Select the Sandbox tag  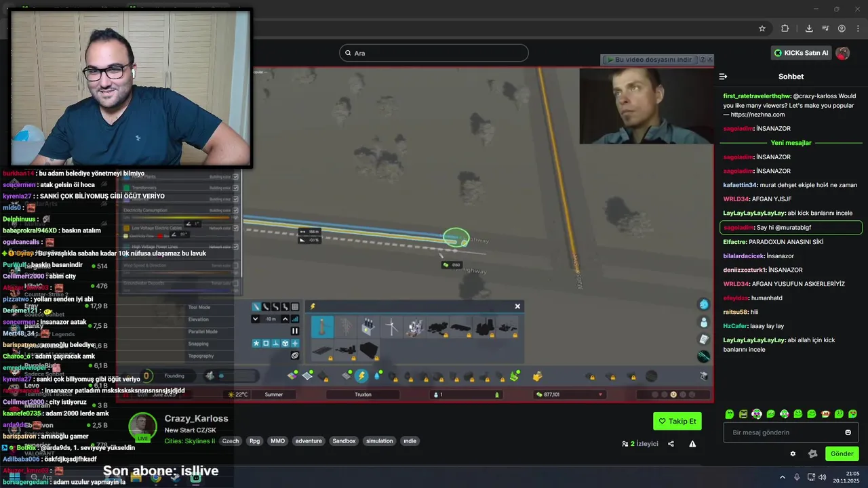pos(344,441)
